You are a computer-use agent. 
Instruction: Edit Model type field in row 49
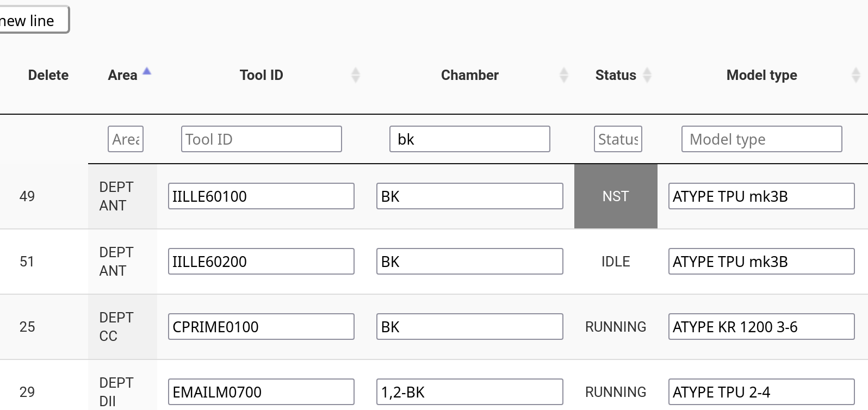click(761, 196)
